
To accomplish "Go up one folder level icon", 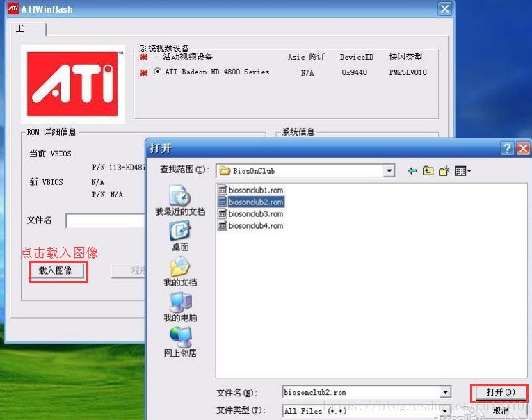I will 428,171.
